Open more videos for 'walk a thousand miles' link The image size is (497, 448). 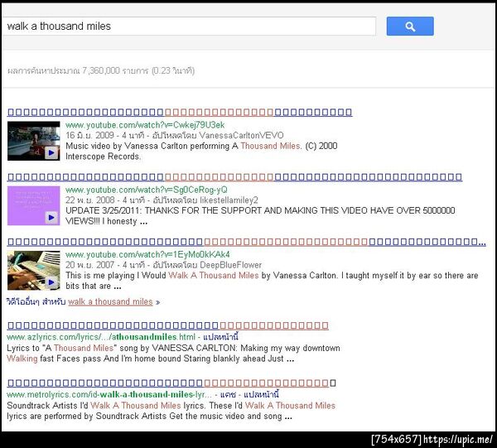[83, 301]
